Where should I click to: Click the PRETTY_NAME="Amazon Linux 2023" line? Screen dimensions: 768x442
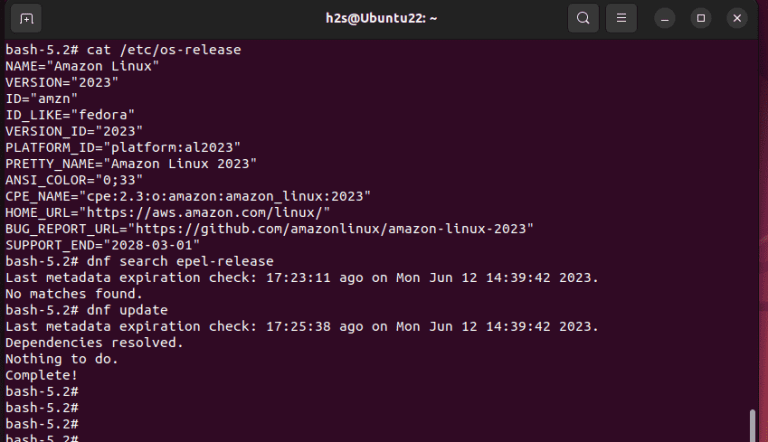(131, 163)
